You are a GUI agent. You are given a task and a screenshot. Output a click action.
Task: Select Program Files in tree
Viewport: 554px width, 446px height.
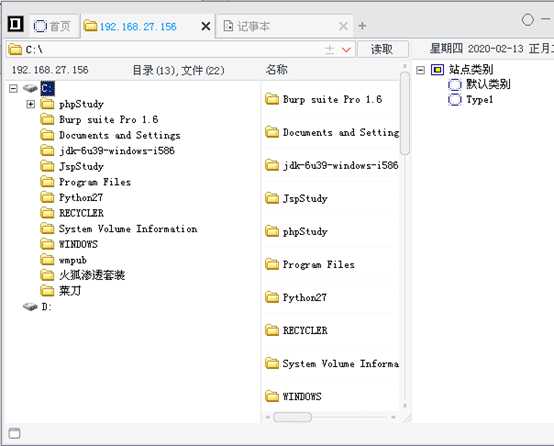[95, 182]
